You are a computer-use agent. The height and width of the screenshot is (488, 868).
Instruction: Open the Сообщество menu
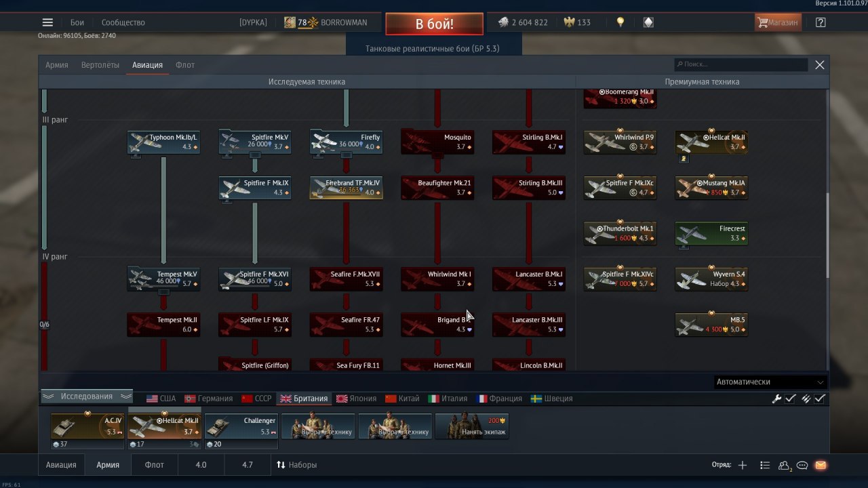pos(123,22)
